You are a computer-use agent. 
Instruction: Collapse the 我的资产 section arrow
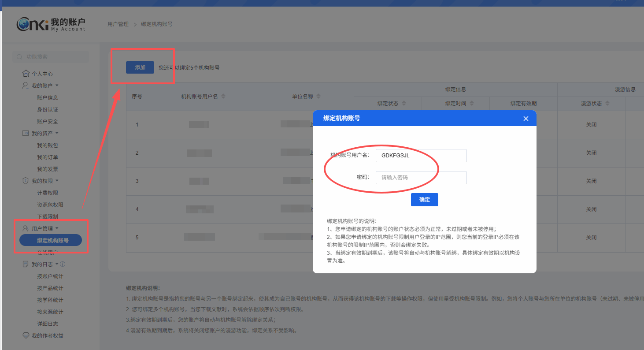coord(57,133)
